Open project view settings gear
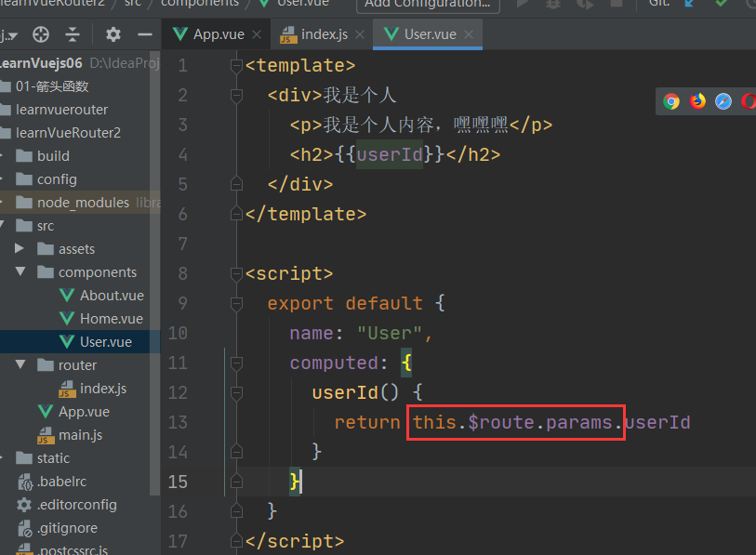The height and width of the screenshot is (555, 756). click(113, 34)
